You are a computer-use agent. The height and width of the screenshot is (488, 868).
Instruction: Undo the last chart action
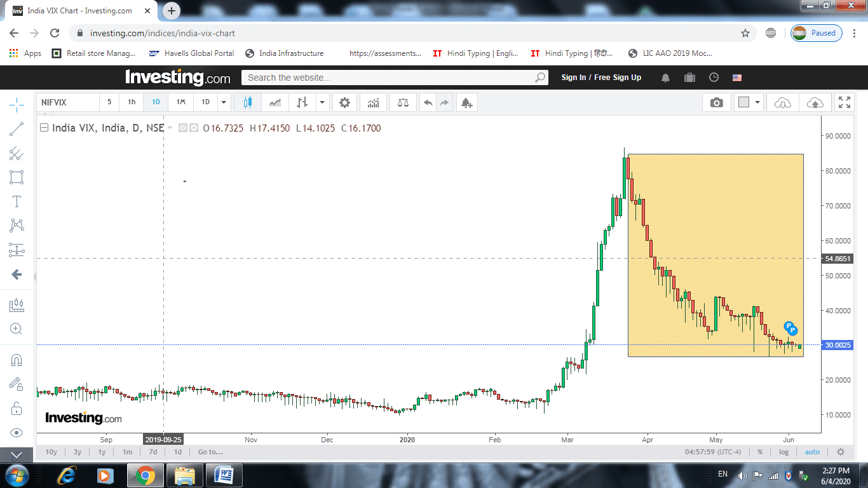tap(428, 102)
